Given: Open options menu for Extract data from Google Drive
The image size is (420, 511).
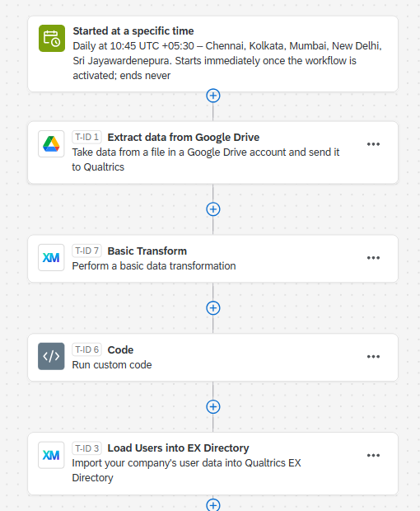Looking at the screenshot, I should [373, 144].
